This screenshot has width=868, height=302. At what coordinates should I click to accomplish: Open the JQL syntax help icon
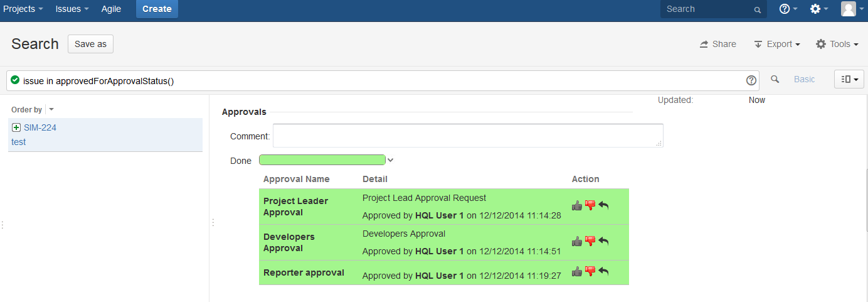[x=751, y=80]
